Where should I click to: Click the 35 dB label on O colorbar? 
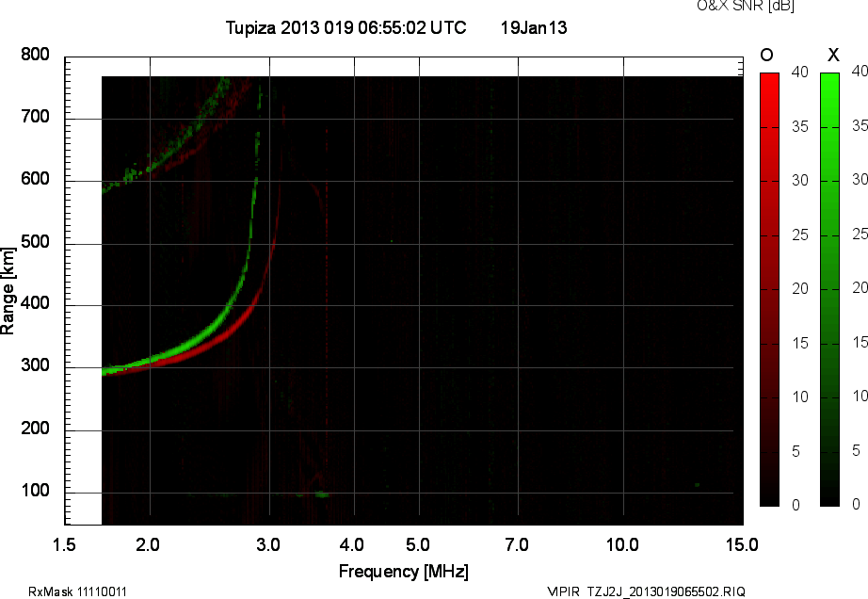coord(800,126)
